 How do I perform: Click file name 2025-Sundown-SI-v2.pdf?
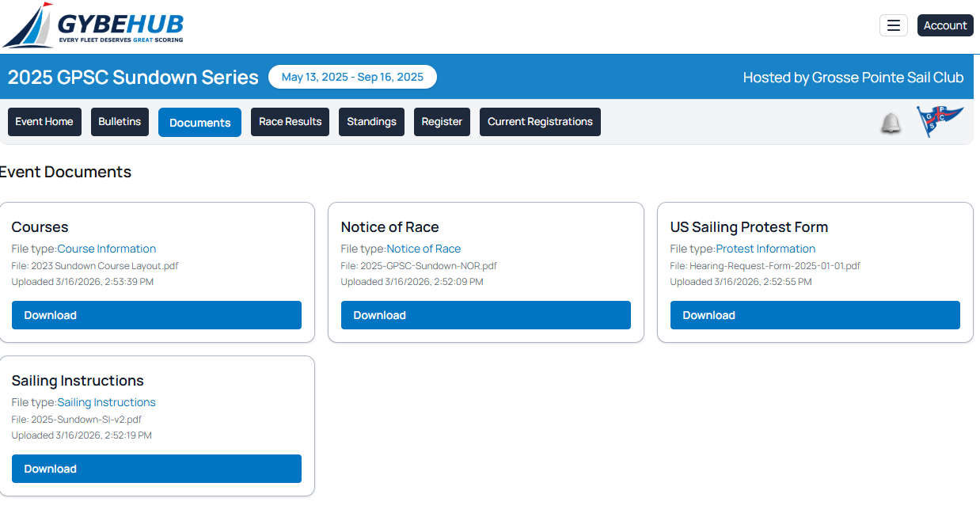[86, 420]
